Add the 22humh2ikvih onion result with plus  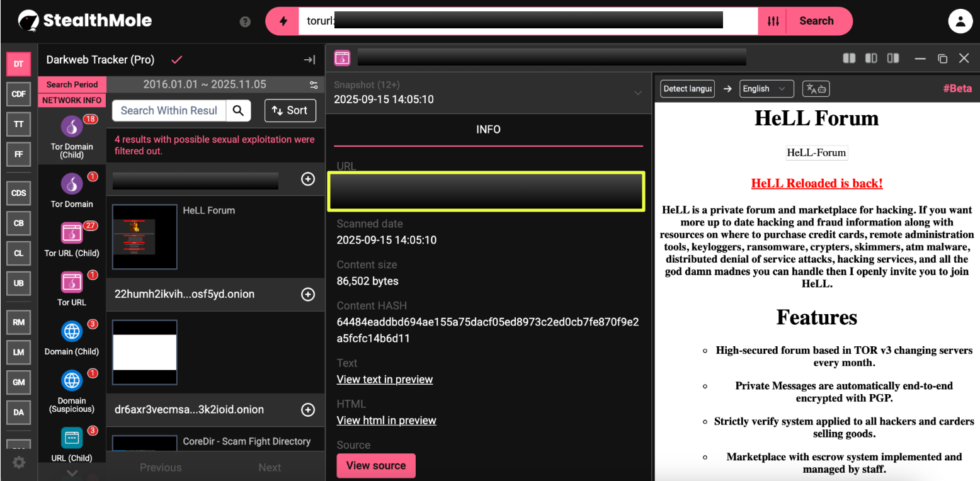(308, 295)
